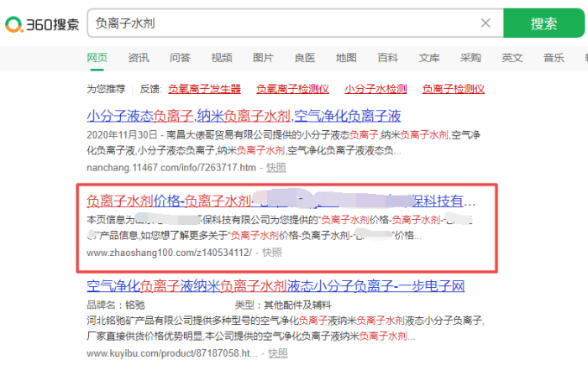Screen dimensions: 588x381
Task: Click URL text www.kuyibu.com/product/87187058
Action: [x=172, y=353]
